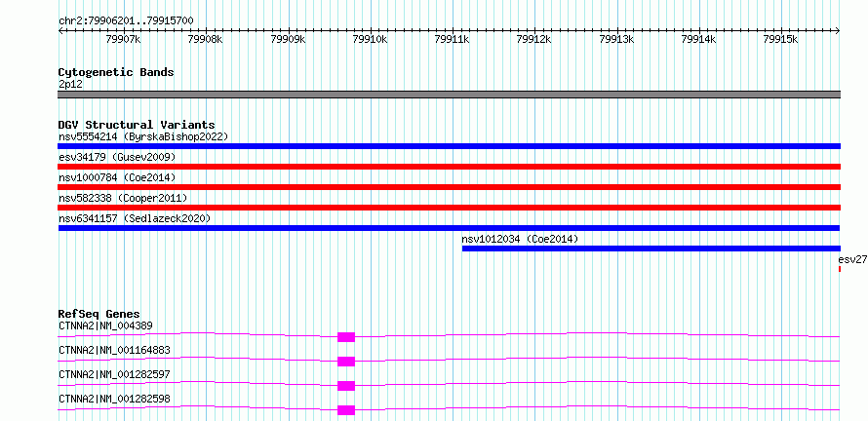The height and width of the screenshot is (421, 868).
Task: Open the esv34179 (Gusev2009) variant label
Action: [x=117, y=157]
